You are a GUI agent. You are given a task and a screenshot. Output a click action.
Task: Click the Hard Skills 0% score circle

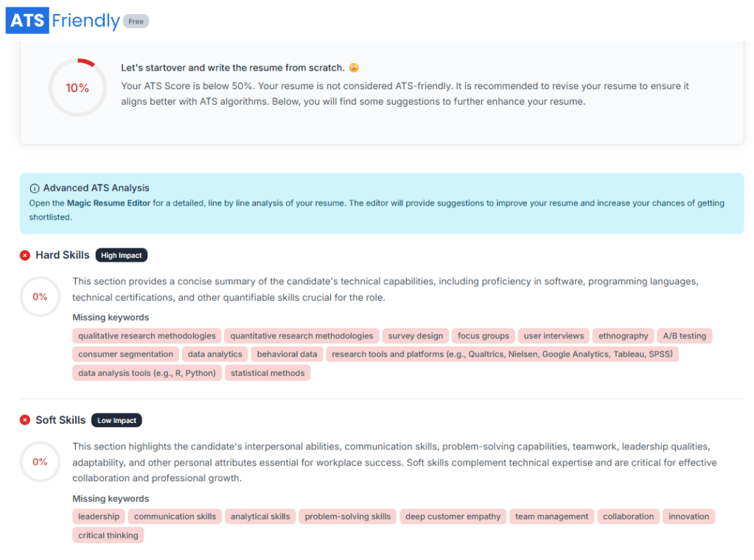pyautogui.click(x=40, y=296)
